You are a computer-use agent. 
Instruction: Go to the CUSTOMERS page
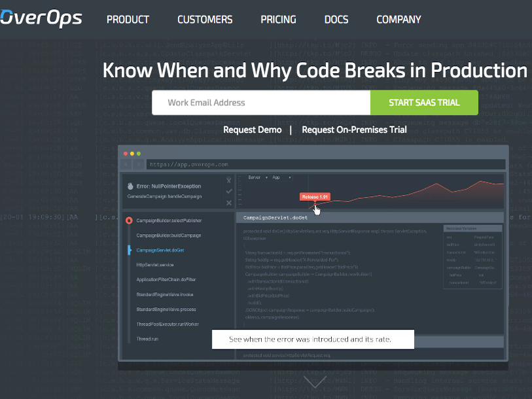click(x=205, y=20)
